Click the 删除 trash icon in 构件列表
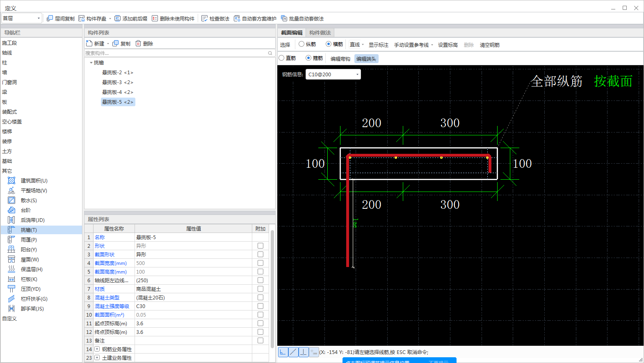The image size is (644, 363). (x=138, y=43)
